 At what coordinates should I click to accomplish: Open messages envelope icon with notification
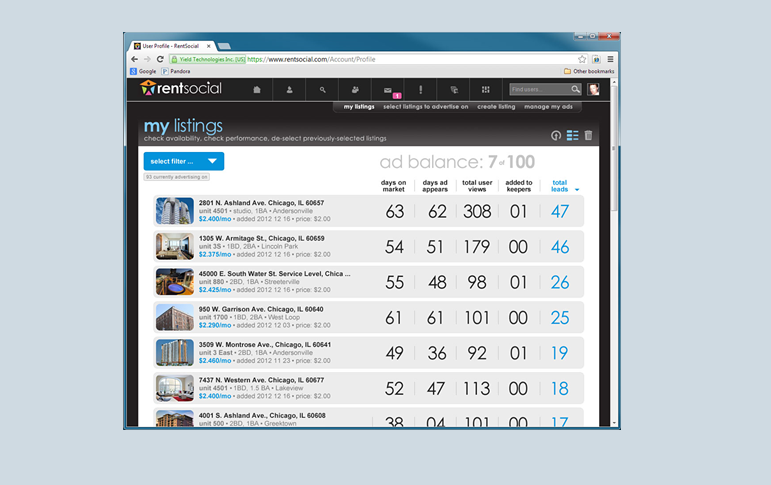coord(388,90)
